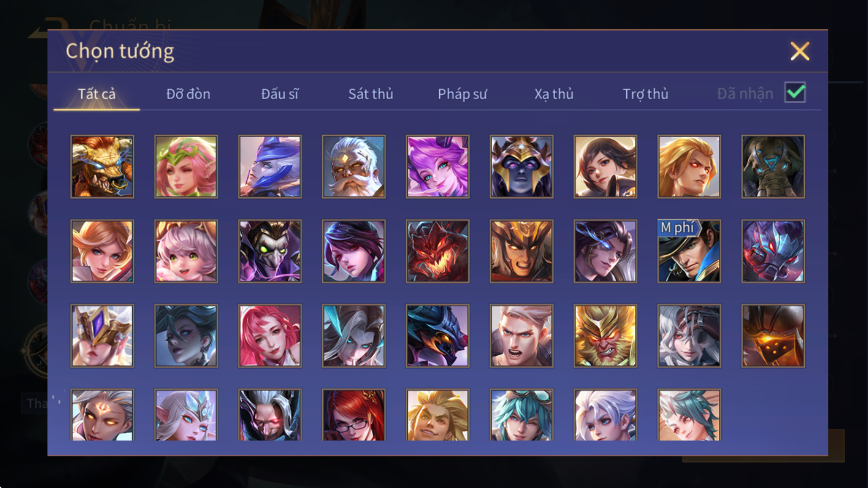Image resolution: width=868 pixels, height=488 pixels.
Task: Choose the red-haired glasses woman hero
Action: tap(353, 415)
